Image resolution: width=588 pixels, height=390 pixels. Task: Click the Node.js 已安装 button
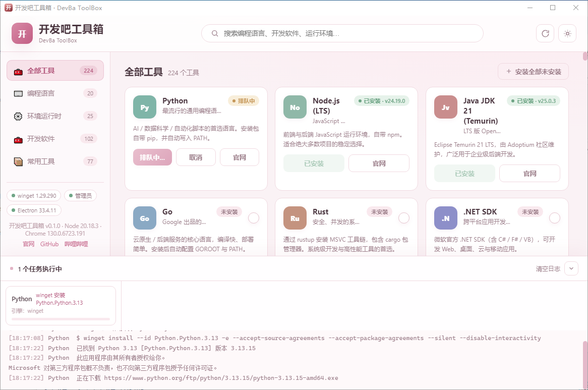coord(314,163)
